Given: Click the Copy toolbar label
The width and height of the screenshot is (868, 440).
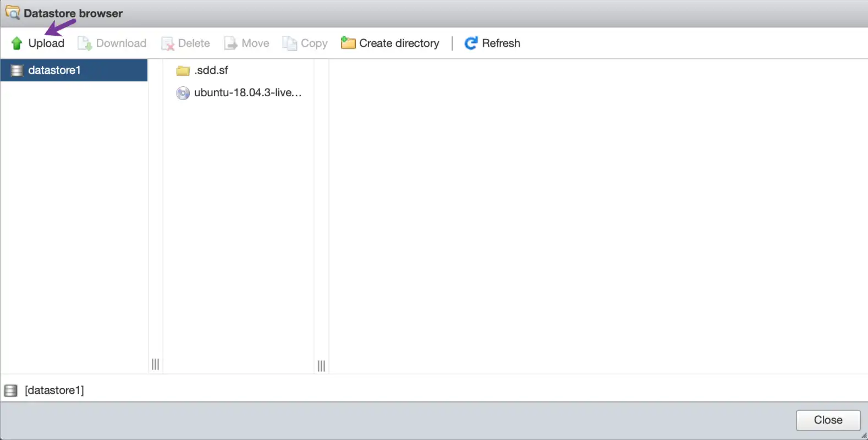Looking at the screenshot, I should click(314, 43).
